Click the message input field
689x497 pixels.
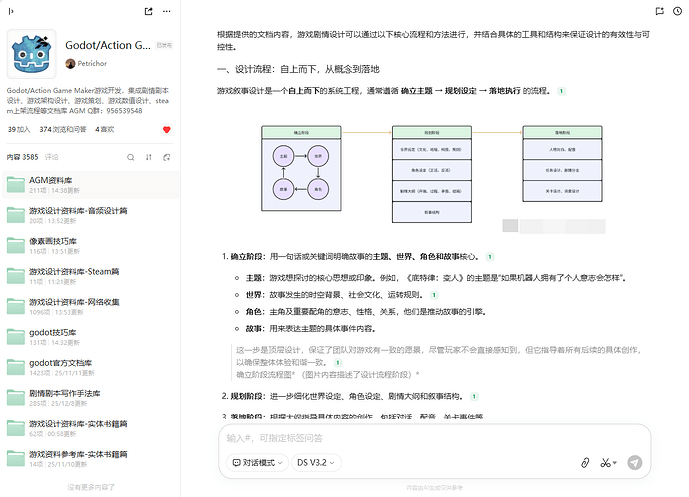tap(430, 438)
